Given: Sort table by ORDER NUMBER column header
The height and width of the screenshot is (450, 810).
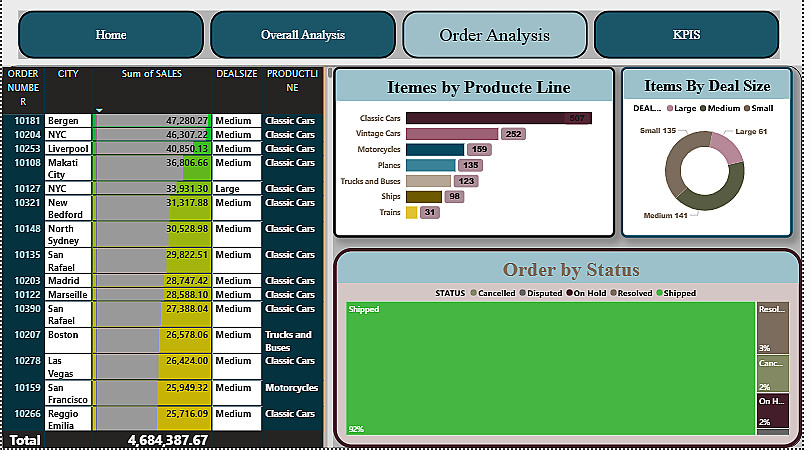Looking at the screenshot, I should [23, 87].
